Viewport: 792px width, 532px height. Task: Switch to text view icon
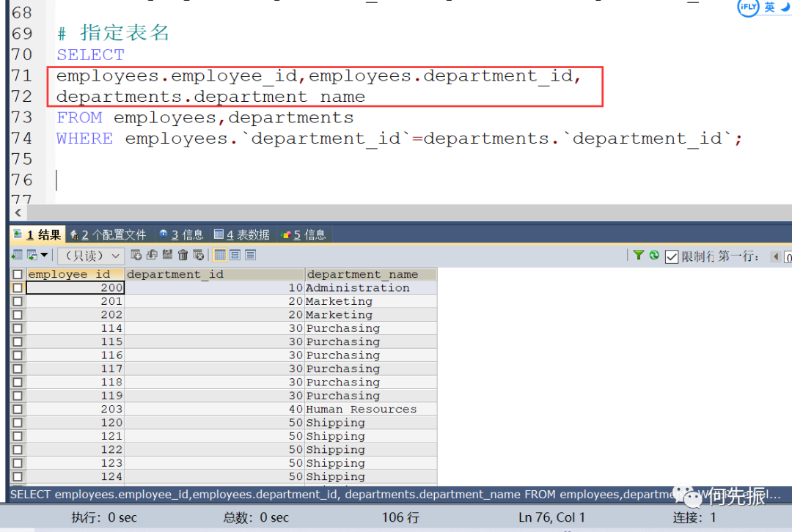pos(250,255)
